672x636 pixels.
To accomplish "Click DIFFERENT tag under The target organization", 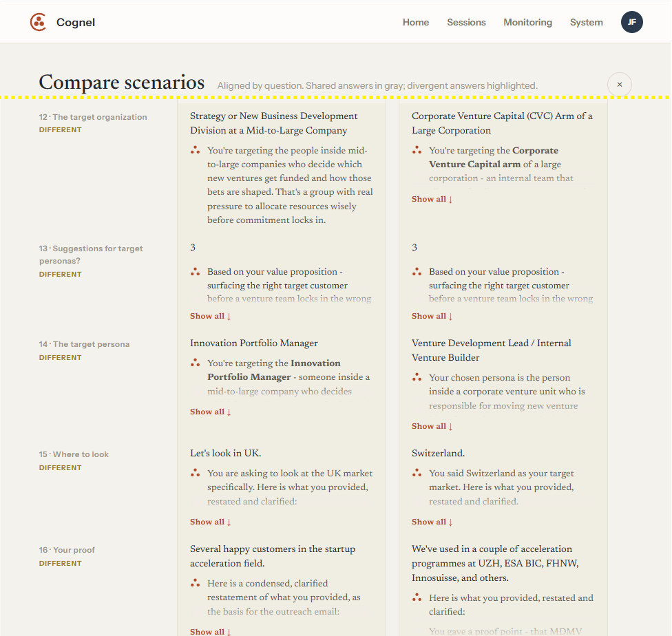I will [x=61, y=130].
